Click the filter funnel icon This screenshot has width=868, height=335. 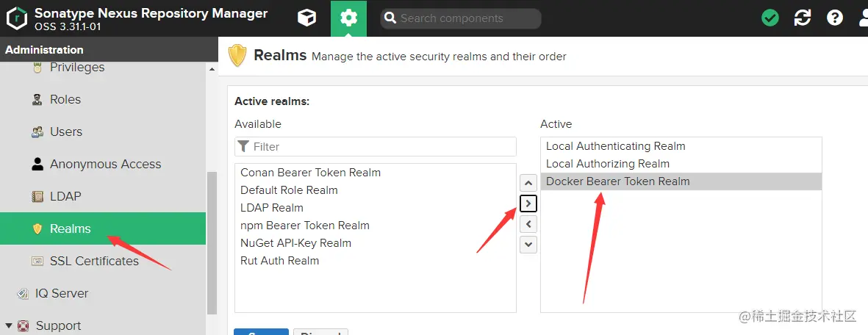pyautogui.click(x=243, y=146)
